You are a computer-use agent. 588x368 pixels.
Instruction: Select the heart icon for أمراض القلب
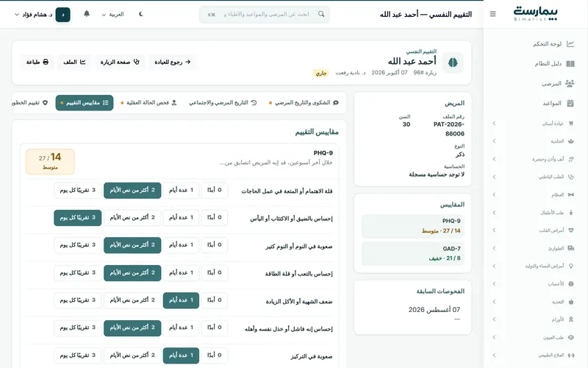pyautogui.click(x=571, y=230)
